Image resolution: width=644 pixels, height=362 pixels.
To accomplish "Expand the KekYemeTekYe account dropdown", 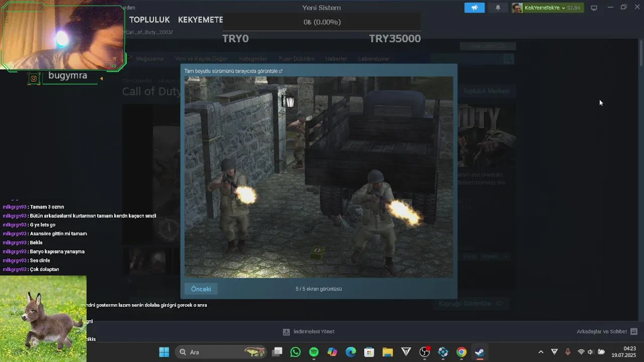I will (x=563, y=8).
